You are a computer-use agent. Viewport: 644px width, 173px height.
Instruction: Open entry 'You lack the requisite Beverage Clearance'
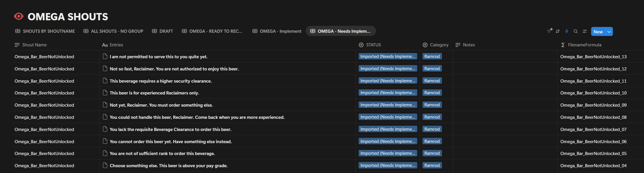tap(170, 130)
